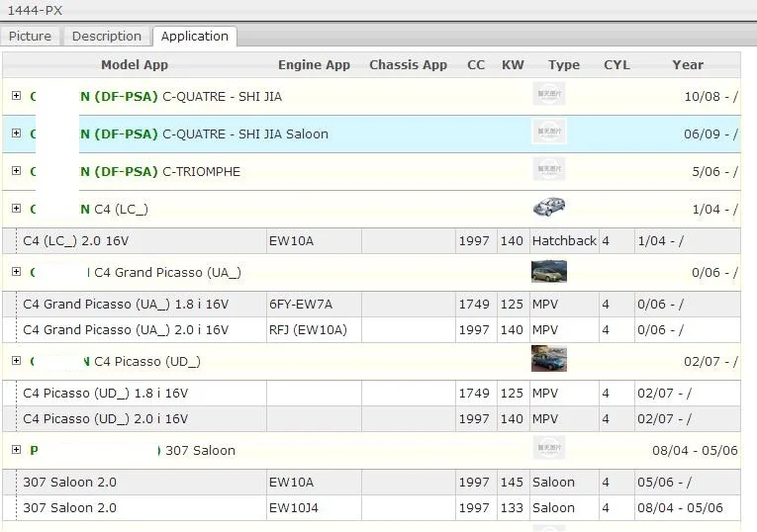Click engine code EW10J4

(294, 508)
